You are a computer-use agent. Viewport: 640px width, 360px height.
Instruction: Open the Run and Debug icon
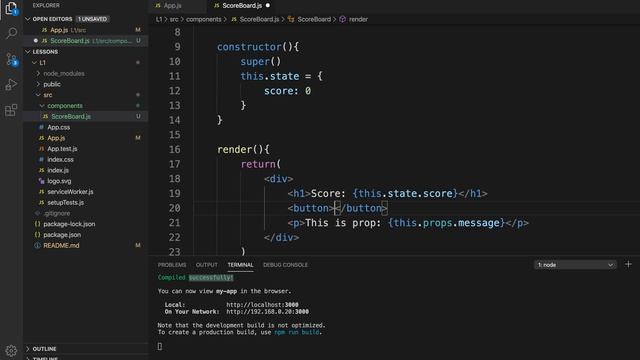(11, 84)
